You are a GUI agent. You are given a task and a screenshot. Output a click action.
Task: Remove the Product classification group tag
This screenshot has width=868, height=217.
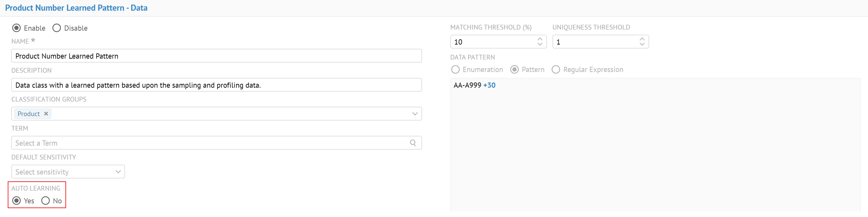46,114
